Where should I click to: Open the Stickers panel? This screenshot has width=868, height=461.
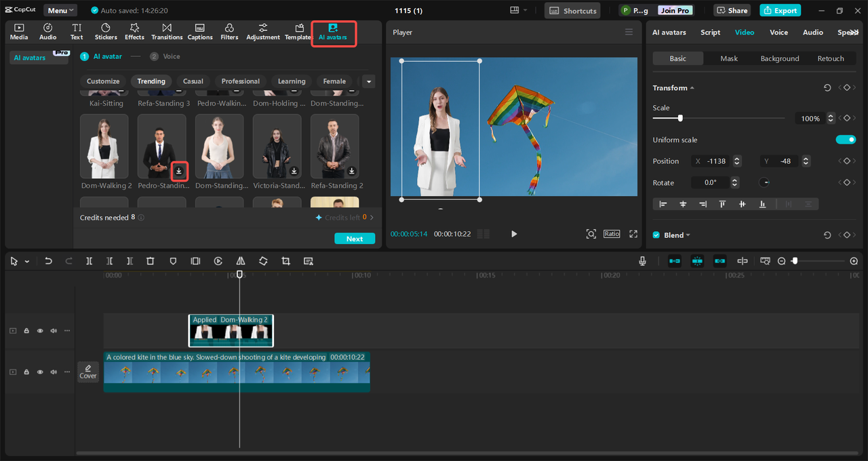106,32
